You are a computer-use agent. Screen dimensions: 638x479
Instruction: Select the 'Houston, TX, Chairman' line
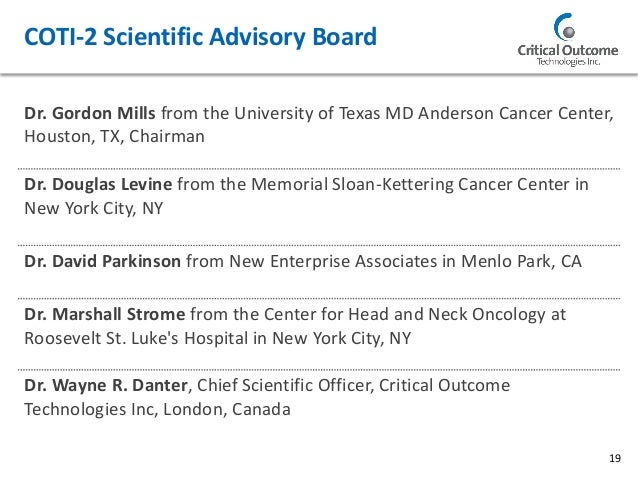tap(114, 136)
